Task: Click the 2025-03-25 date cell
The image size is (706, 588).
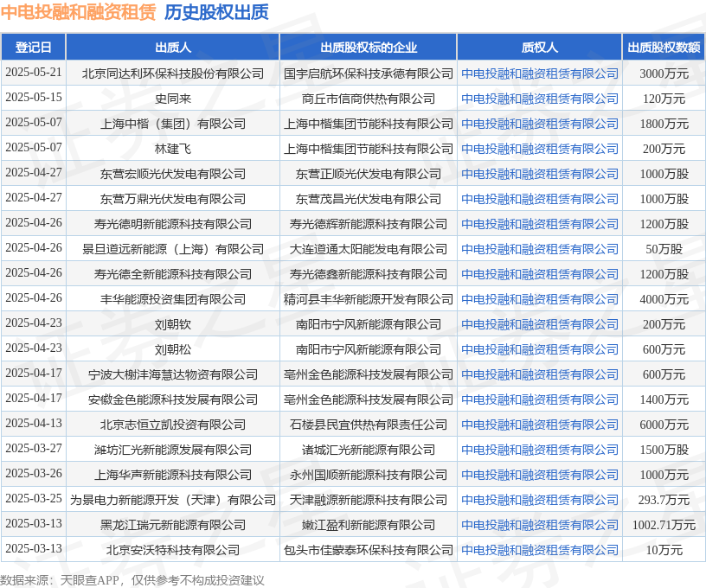Action: coord(34,498)
